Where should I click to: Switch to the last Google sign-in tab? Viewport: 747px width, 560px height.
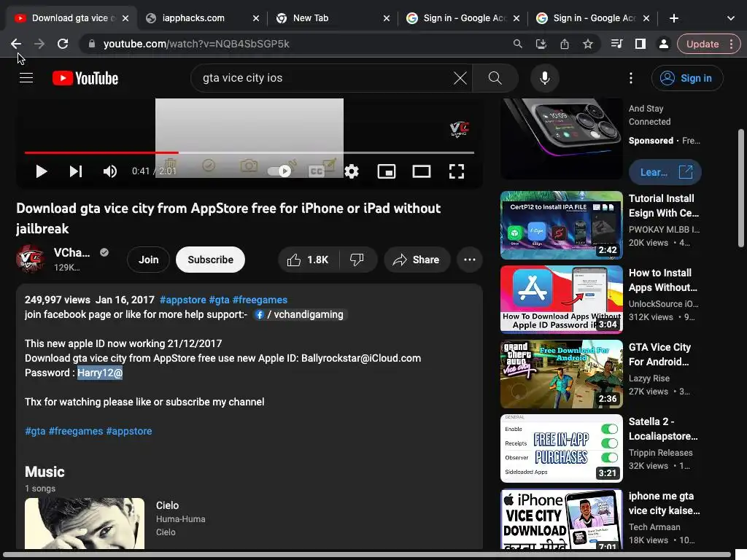tap(594, 18)
